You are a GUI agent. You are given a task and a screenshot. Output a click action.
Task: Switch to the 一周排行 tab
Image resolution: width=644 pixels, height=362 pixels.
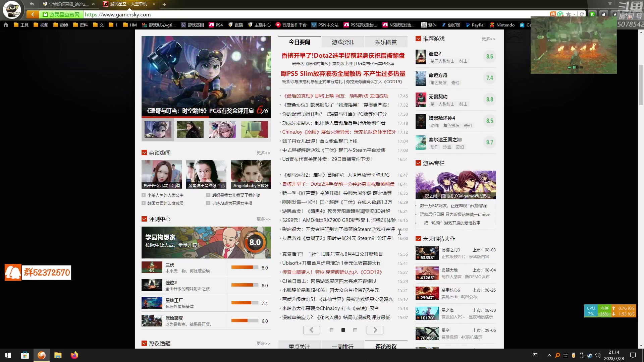(x=343, y=346)
